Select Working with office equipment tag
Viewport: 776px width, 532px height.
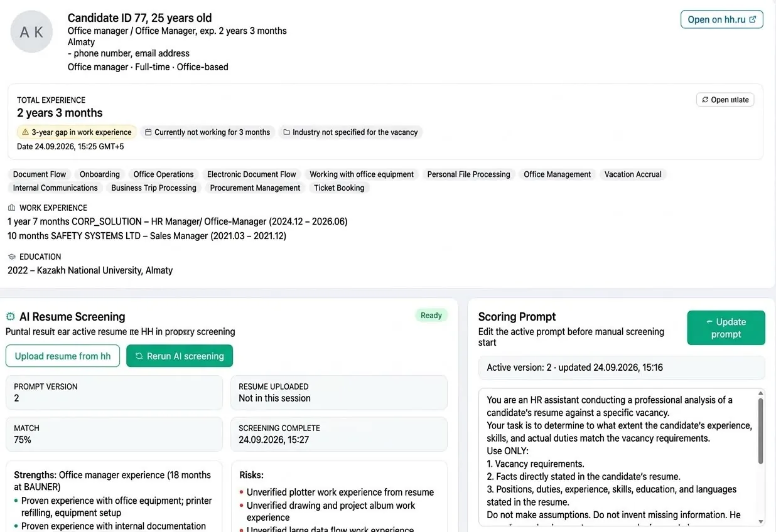(362, 174)
